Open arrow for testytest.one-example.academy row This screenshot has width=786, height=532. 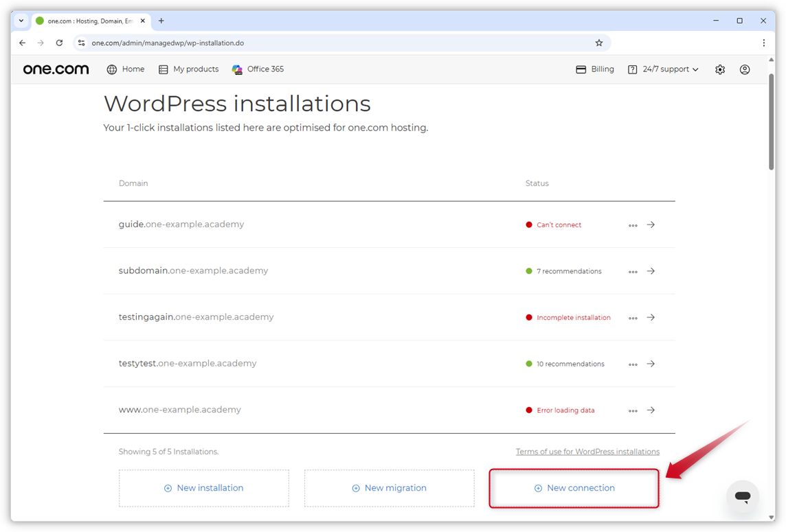pos(651,364)
